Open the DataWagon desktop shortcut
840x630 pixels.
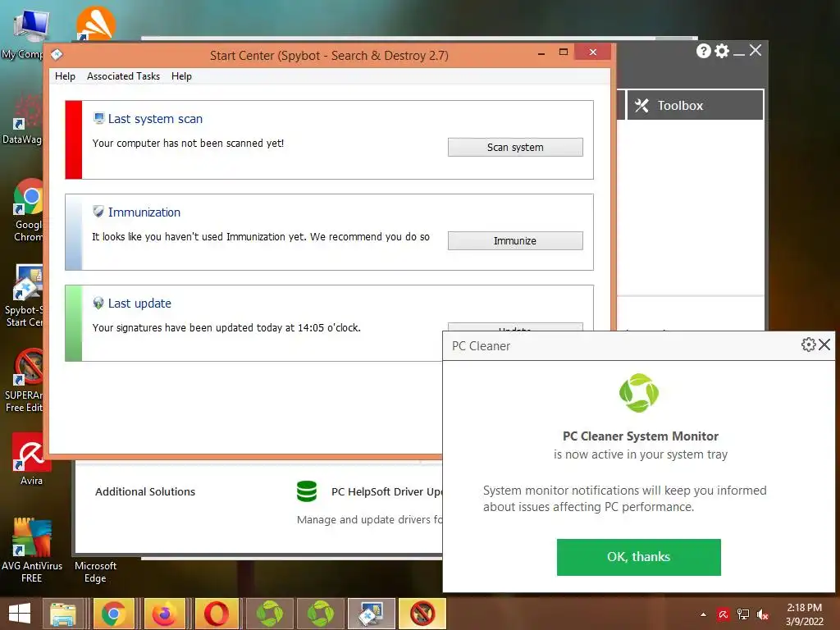point(22,119)
